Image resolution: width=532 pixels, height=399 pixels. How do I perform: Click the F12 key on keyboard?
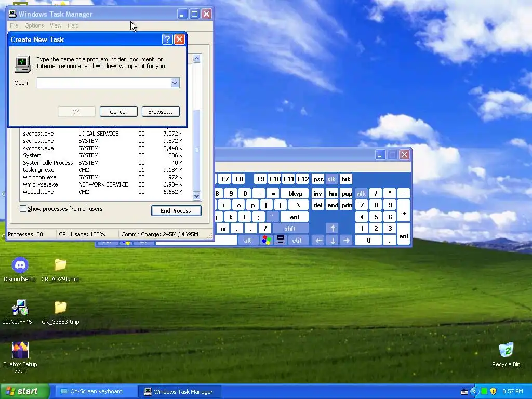pos(303,179)
